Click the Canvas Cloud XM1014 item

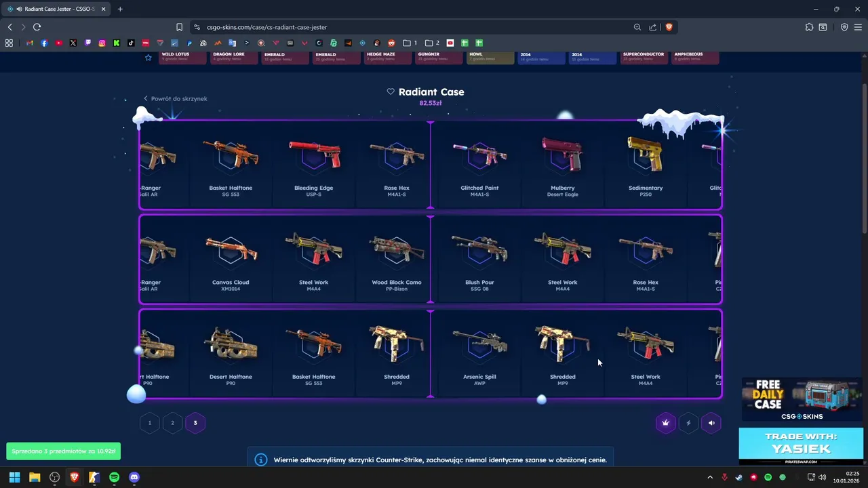point(231,260)
